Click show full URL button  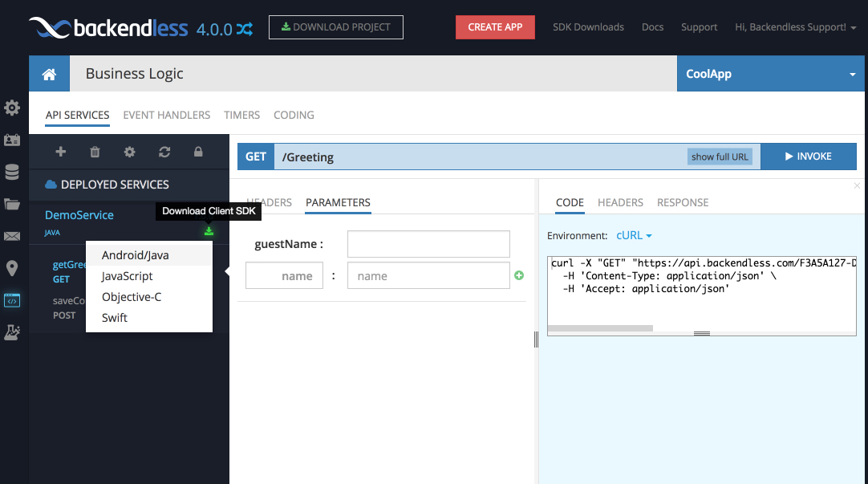click(720, 157)
